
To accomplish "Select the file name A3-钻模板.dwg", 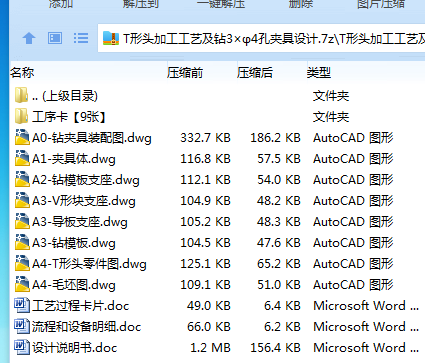I will [x=74, y=243].
